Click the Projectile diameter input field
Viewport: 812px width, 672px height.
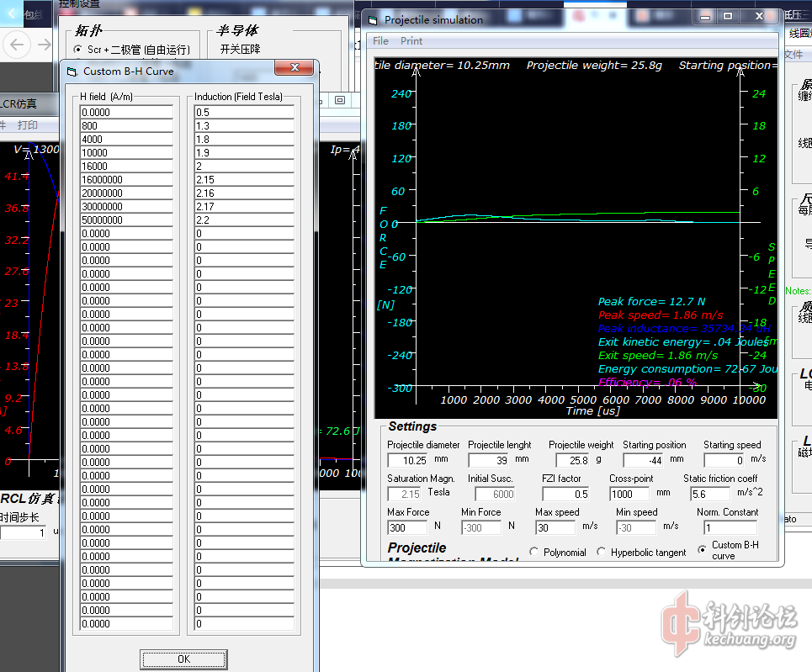click(408, 460)
